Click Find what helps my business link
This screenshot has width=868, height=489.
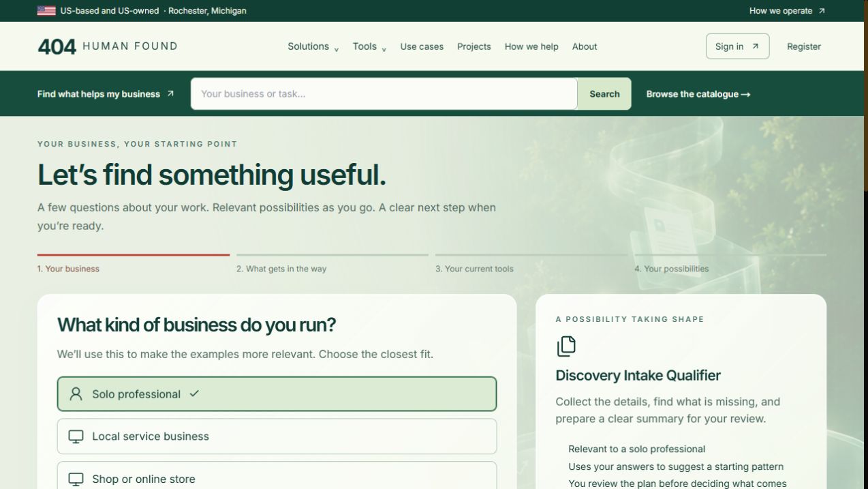(x=106, y=94)
